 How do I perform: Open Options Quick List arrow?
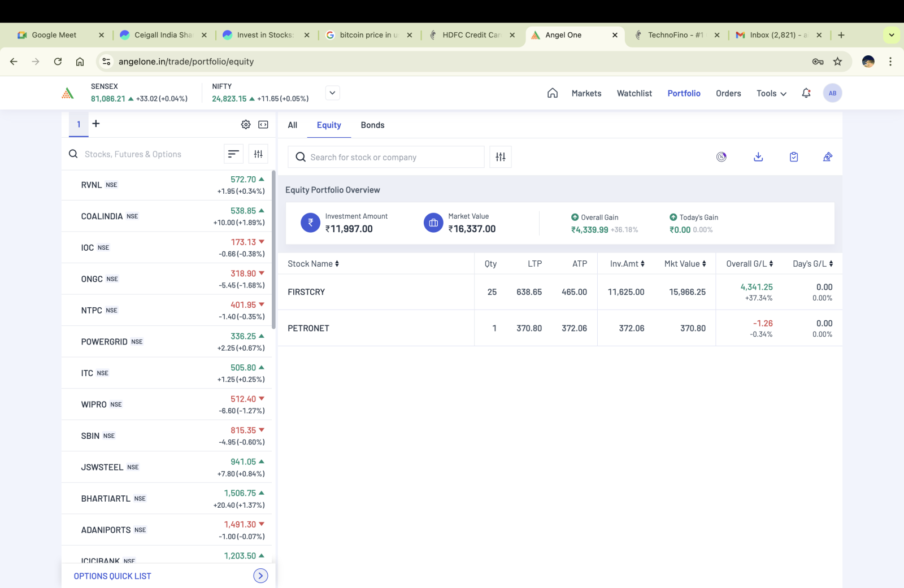[x=260, y=576]
